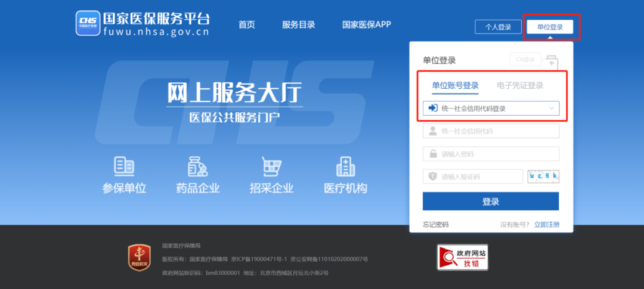Open the 服务目录 service catalog menu
This screenshot has width=644, height=289.
pos(299,25)
